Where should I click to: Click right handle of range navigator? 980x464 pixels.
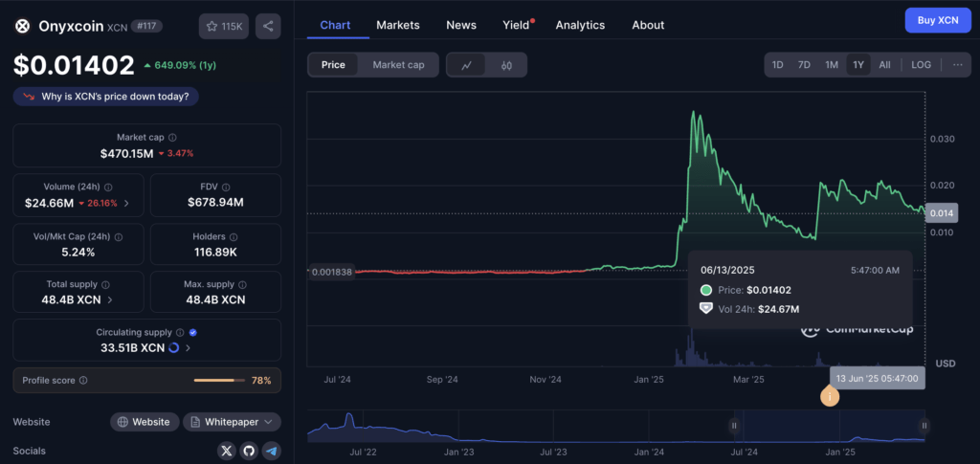click(924, 426)
